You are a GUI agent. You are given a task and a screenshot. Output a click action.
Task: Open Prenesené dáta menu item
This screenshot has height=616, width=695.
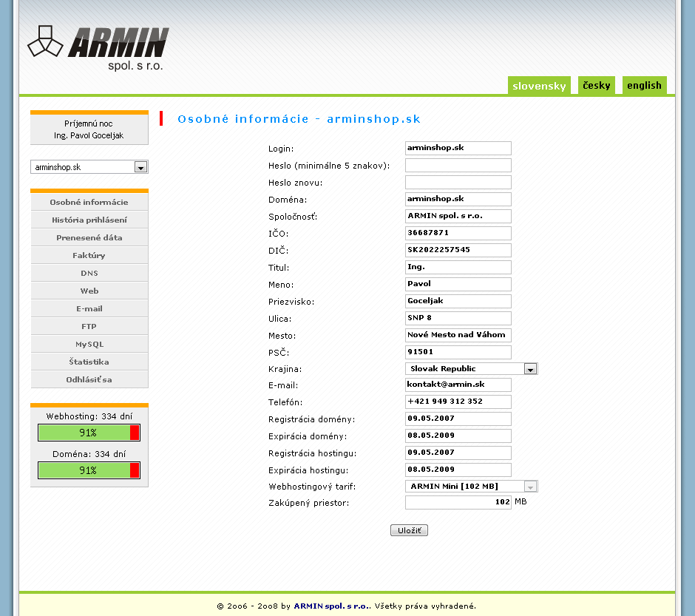click(x=89, y=237)
